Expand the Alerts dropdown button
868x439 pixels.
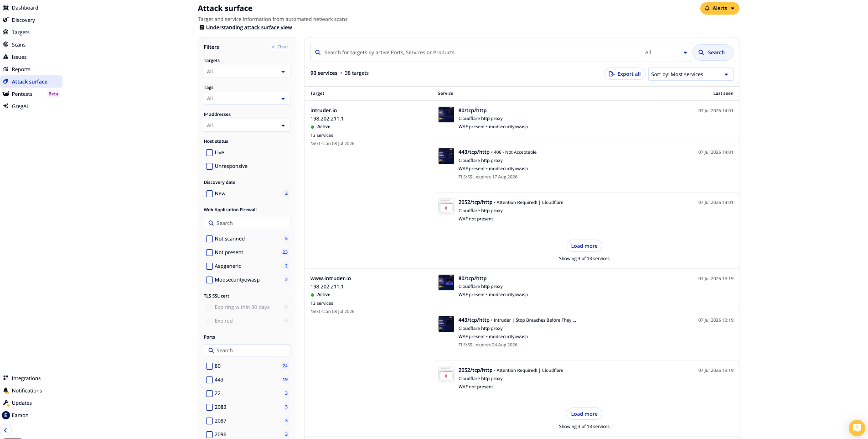(x=719, y=8)
